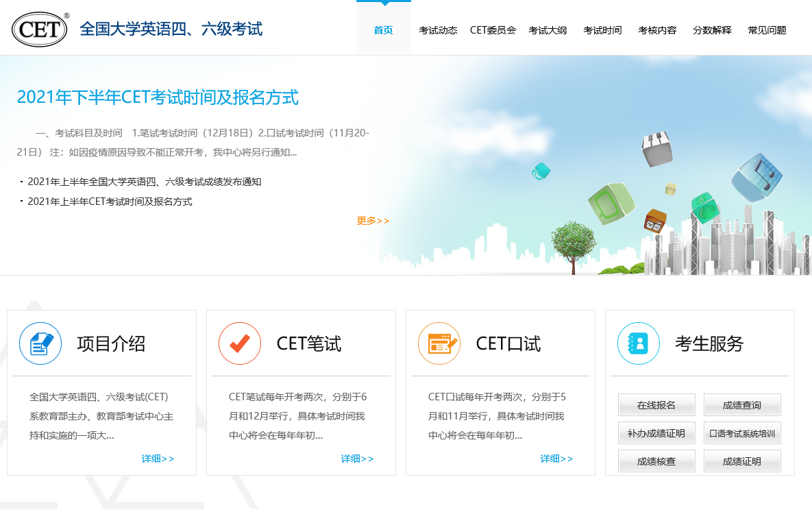Open 2021年上半年CET考试时间及报名方式 news link
Screen dimensions: 812x510
click(x=110, y=202)
